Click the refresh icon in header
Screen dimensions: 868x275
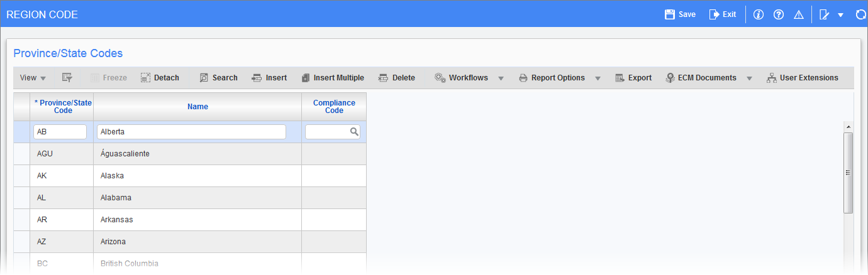pyautogui.click(x=861, y=14)
